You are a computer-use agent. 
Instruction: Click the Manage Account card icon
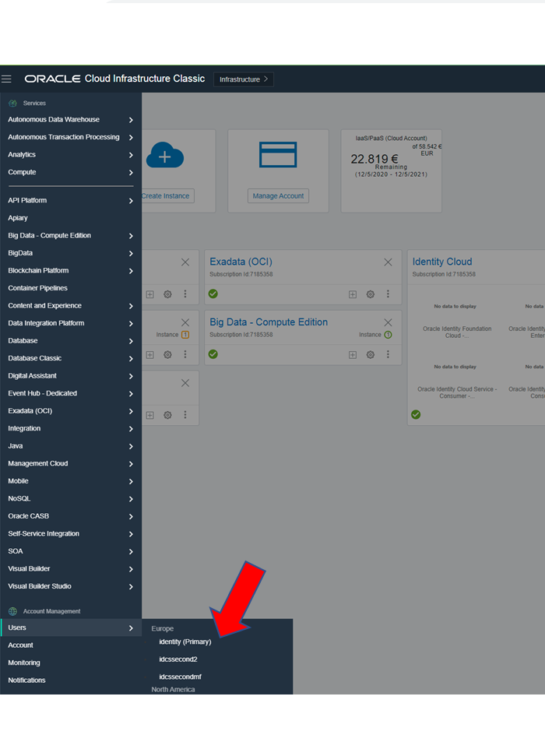(278, 154)
